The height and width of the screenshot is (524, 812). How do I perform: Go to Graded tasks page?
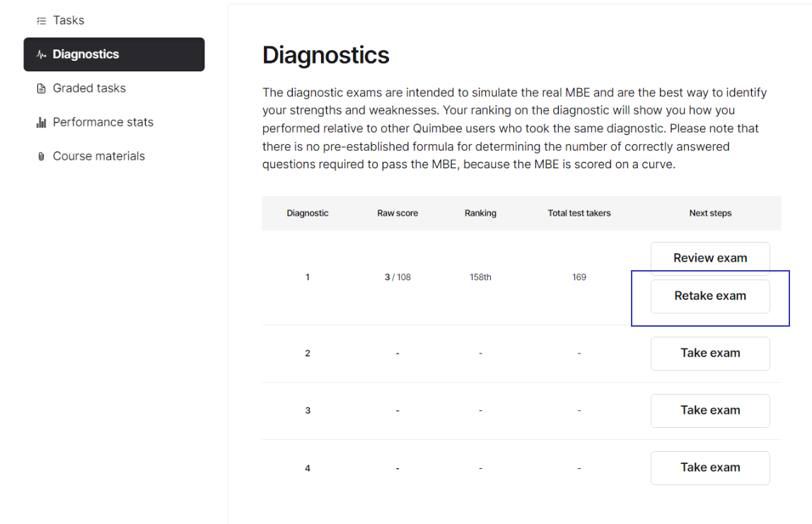[114, 88]
